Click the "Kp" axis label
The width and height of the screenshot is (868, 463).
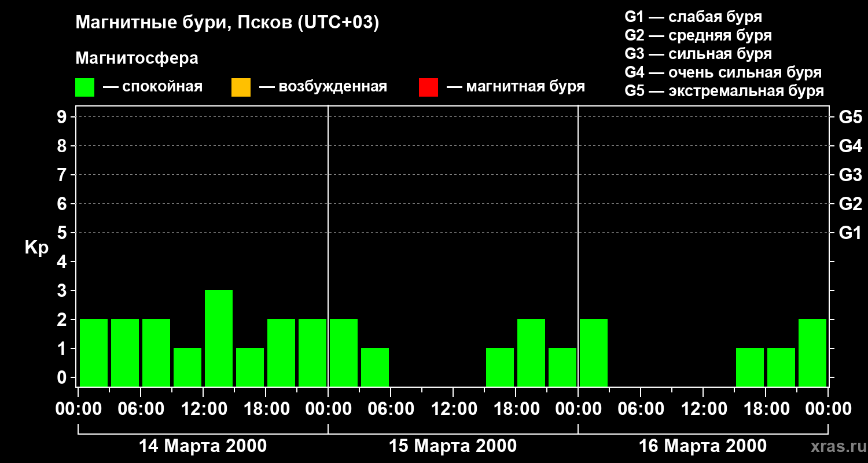[36, 248]
